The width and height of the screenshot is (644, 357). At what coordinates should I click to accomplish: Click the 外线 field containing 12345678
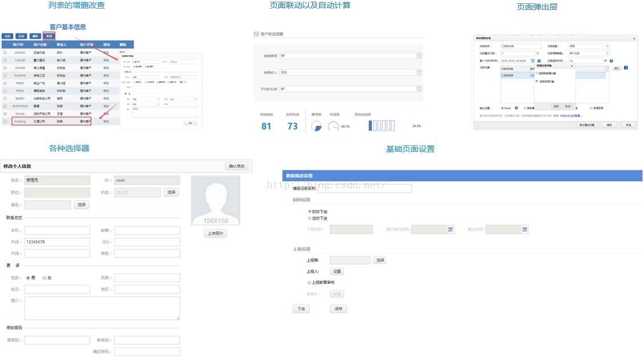coord(57,242)
